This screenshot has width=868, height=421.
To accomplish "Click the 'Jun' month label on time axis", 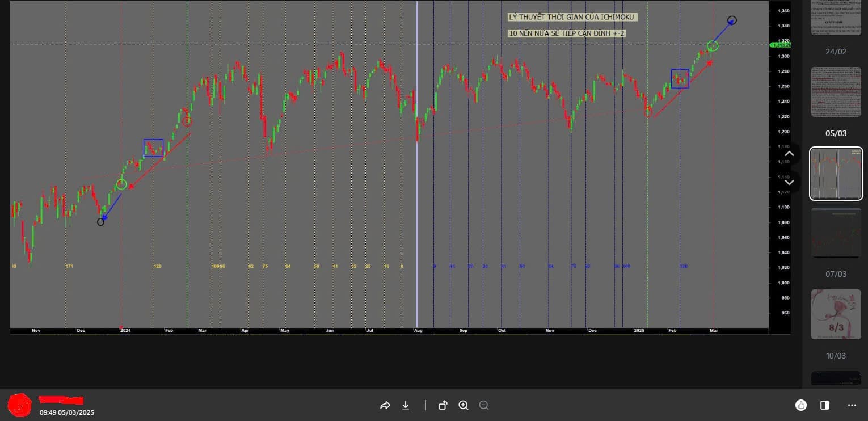I will [x=330, y=330].
